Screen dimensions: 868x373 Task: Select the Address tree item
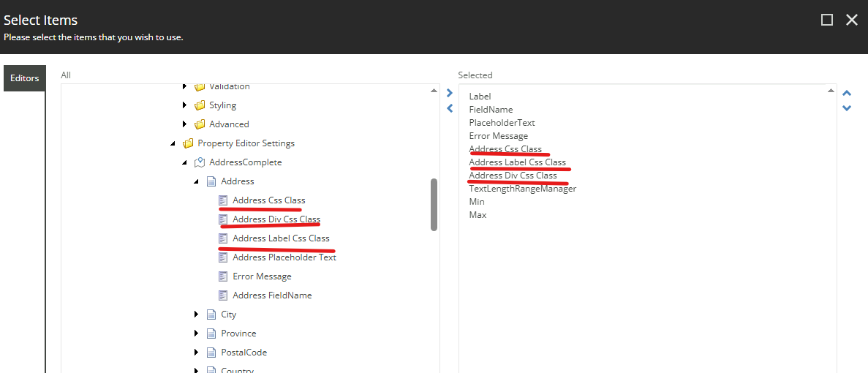[238, 181]
